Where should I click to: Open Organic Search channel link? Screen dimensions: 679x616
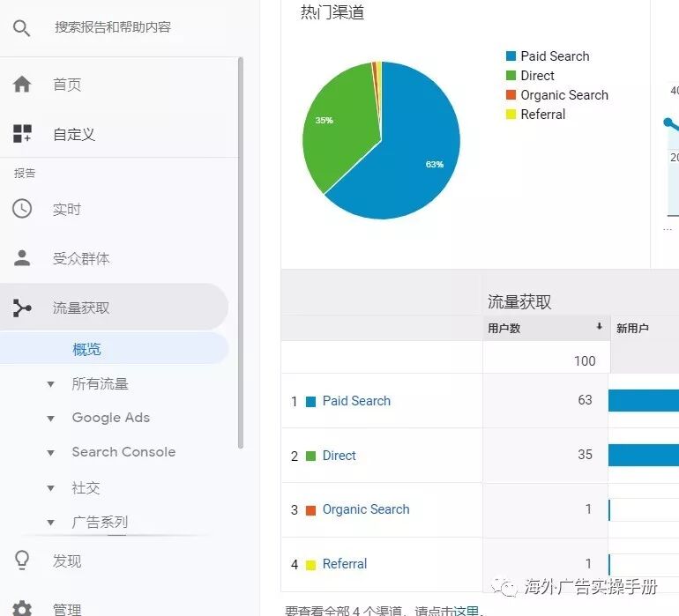pos(366,509)
